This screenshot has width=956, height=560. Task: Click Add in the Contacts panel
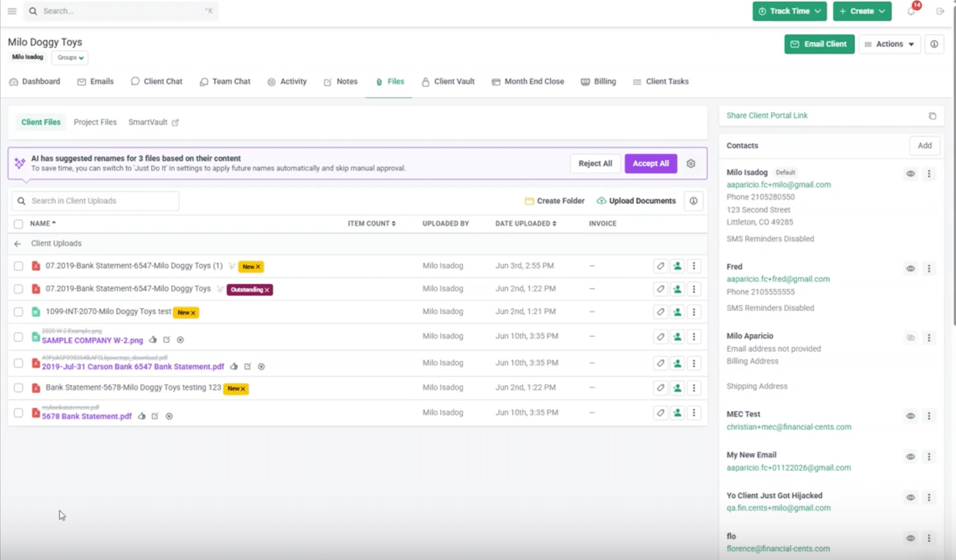(924, 146)
